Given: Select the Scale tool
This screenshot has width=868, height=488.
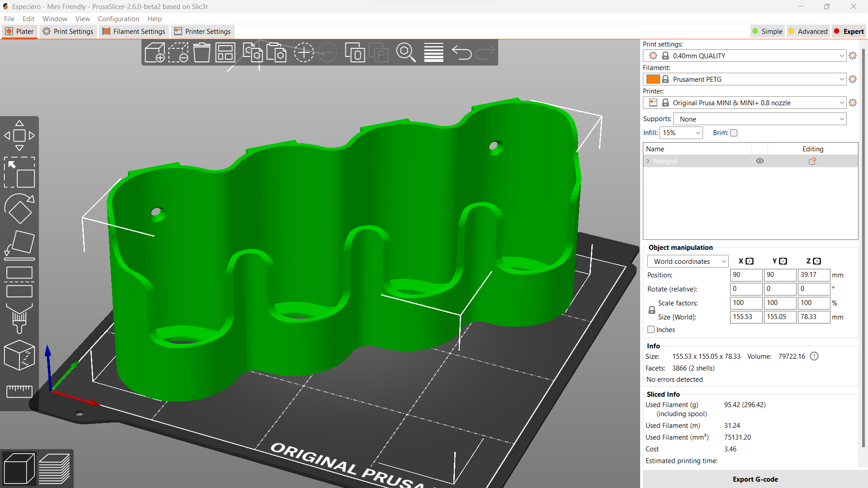Looking at the screenshot, I should click(19, 172).
